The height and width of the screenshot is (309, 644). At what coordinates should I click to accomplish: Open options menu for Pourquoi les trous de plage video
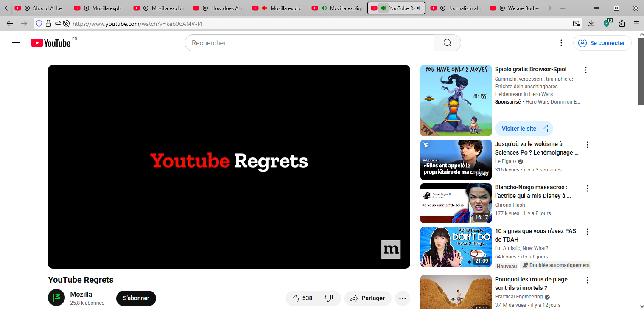pyautogui.click(x=588, y=280)
